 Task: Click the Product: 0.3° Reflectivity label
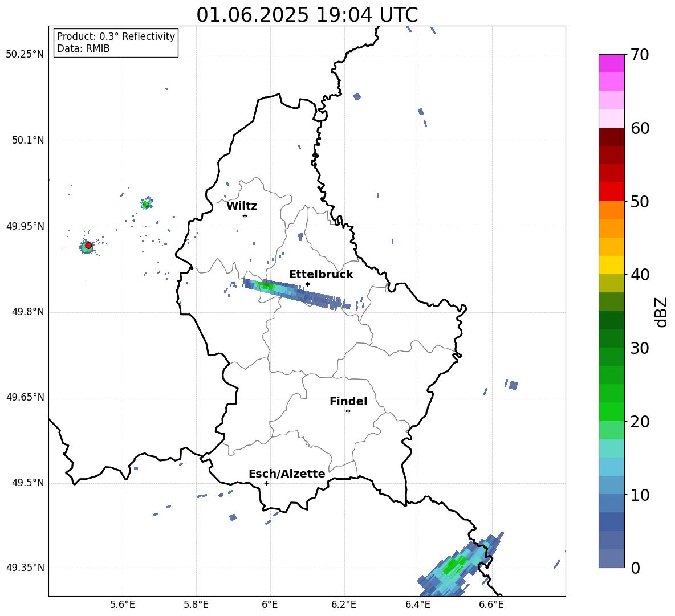tap(116, 36)
